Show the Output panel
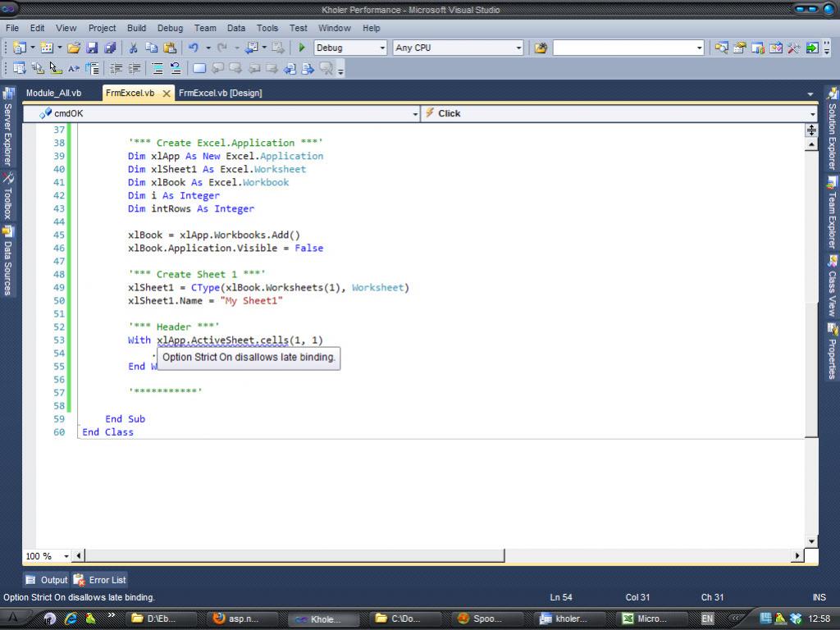Screen dimensions: 840x630 [47, 580]
